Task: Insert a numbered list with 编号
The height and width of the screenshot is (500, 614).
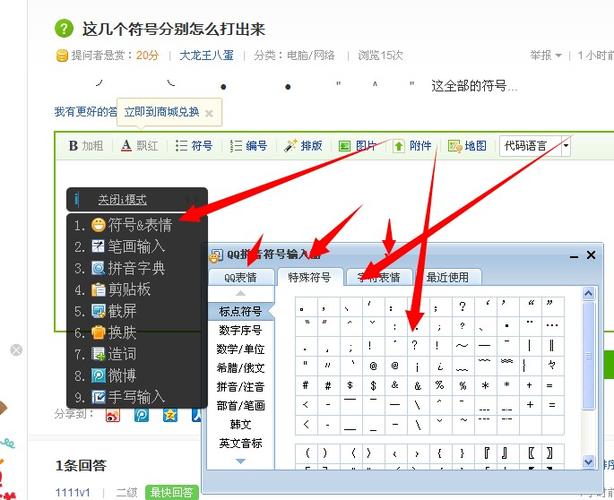Action: point(248,146)
